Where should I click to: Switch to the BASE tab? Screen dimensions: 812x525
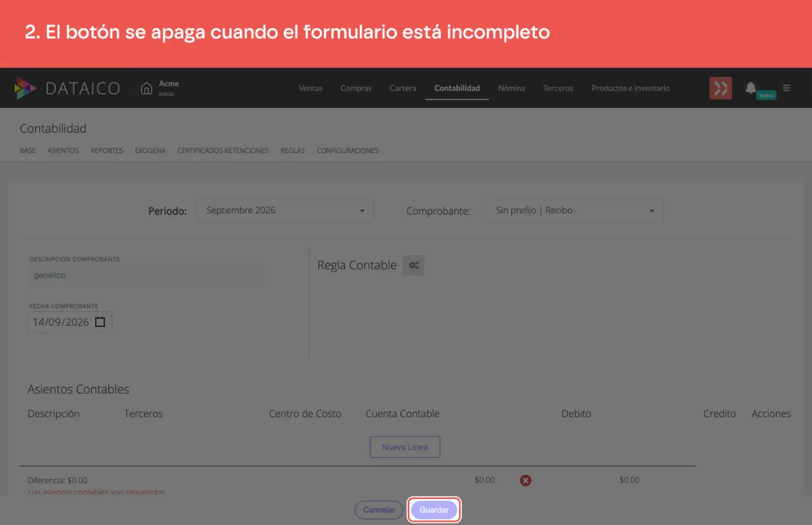tap(28, 150)
